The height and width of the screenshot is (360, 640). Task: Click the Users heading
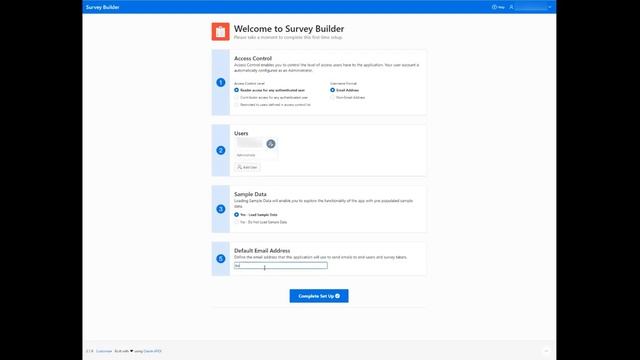(241, 133)
